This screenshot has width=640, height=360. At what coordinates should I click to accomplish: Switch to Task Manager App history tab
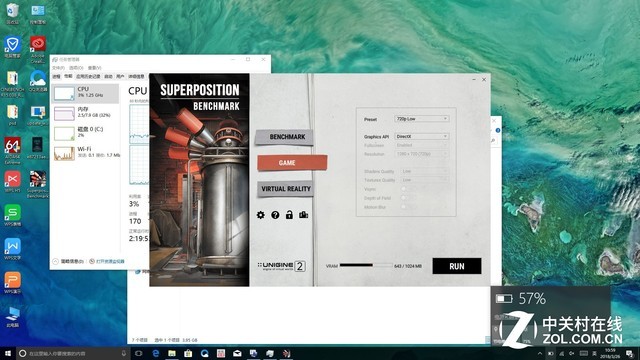coord(88,76)
